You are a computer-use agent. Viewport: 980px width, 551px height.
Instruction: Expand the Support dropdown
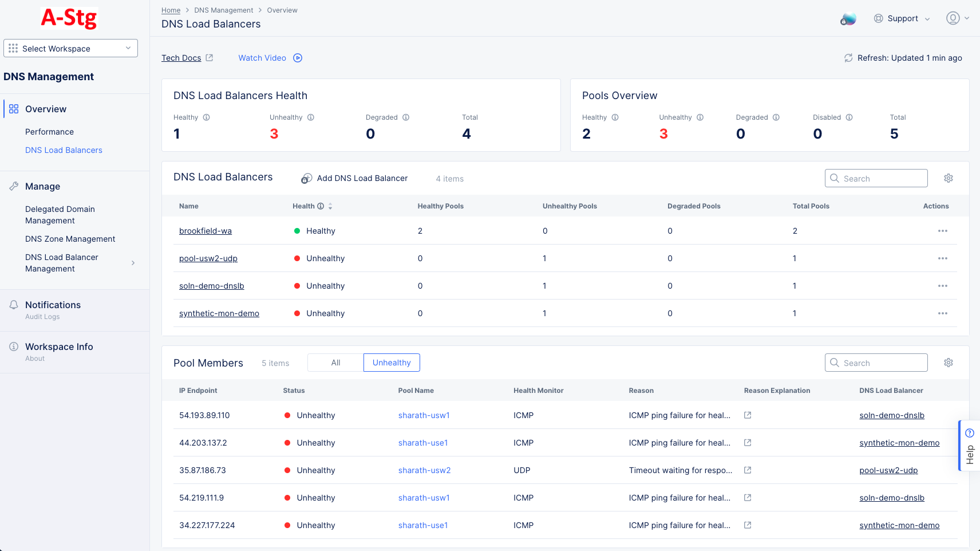tap(902, 18)
